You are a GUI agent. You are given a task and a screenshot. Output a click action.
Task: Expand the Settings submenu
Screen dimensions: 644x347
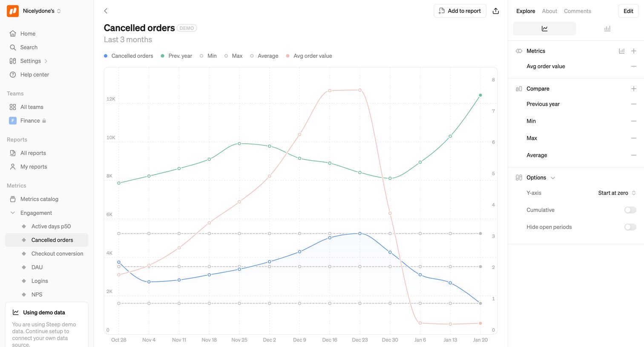tap(46, 61)
